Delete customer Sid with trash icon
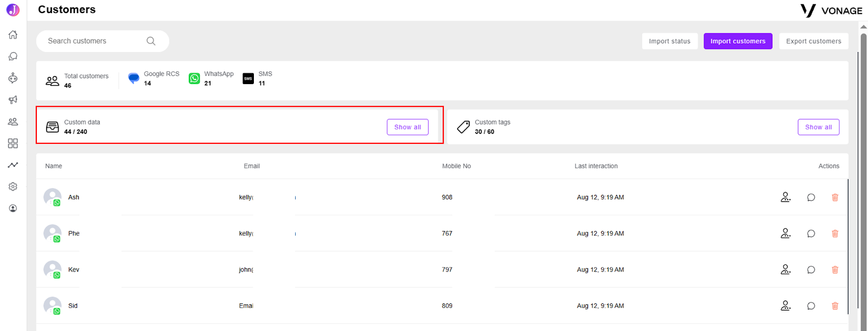The image size is (868, 331). click(x=835, y=306)
